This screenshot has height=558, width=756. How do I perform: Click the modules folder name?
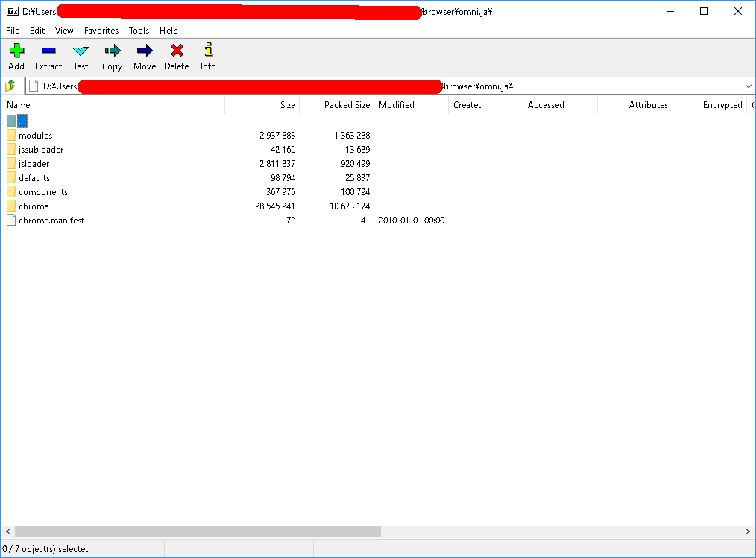(36, 136)
